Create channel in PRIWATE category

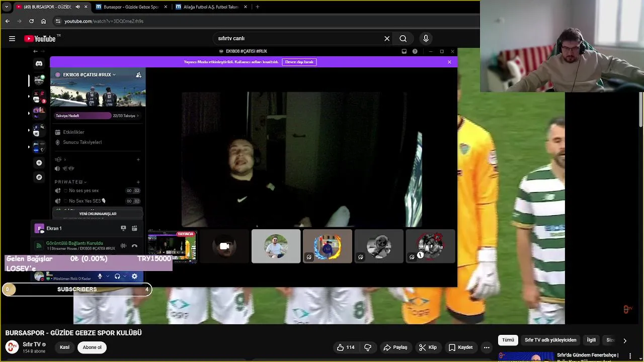[138, 182]
